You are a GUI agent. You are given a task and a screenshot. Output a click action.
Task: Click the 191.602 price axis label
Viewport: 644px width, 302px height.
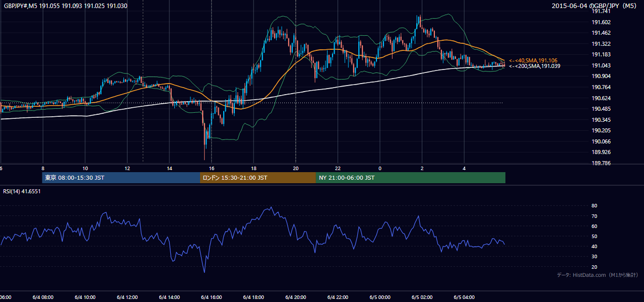point(601,22)
